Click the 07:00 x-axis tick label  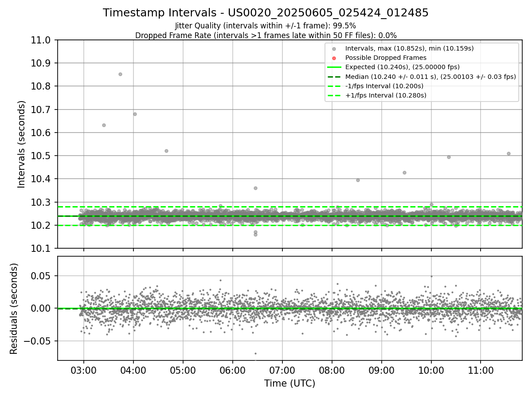[282, 369]
